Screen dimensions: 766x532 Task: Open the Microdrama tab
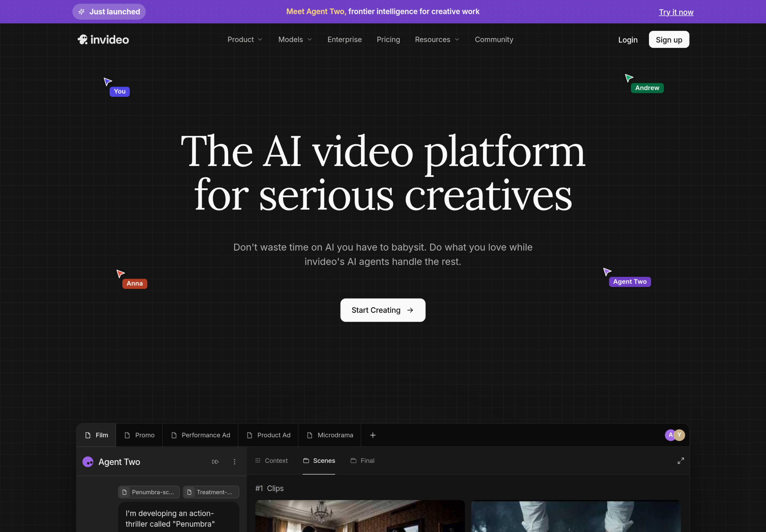(330, 435)
